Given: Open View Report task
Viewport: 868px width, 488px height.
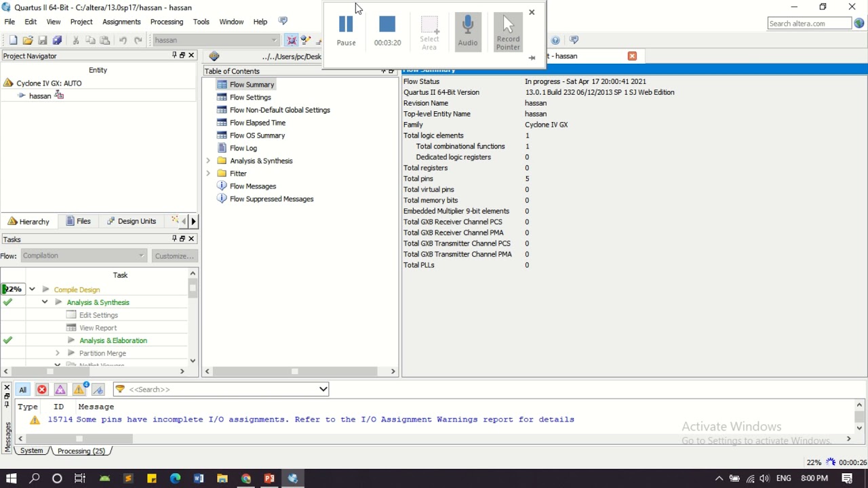Looking at the screenshot, I should click(x=98, y=328).
